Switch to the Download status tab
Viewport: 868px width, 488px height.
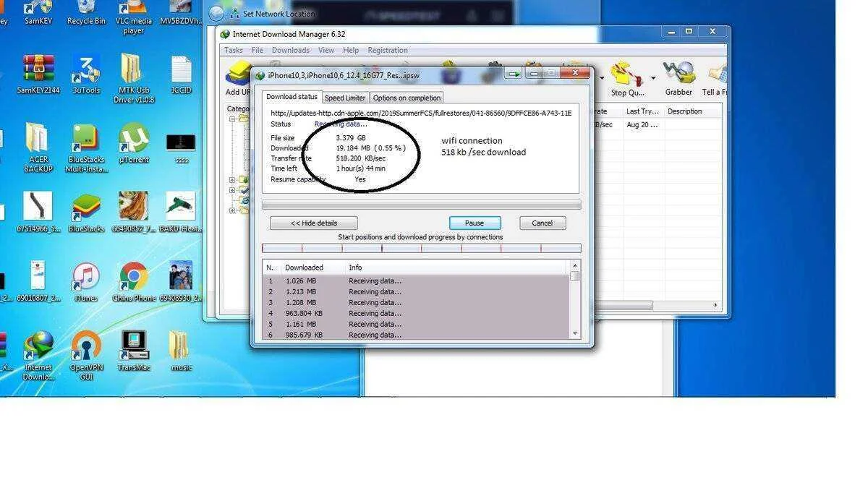pos(292,97)
